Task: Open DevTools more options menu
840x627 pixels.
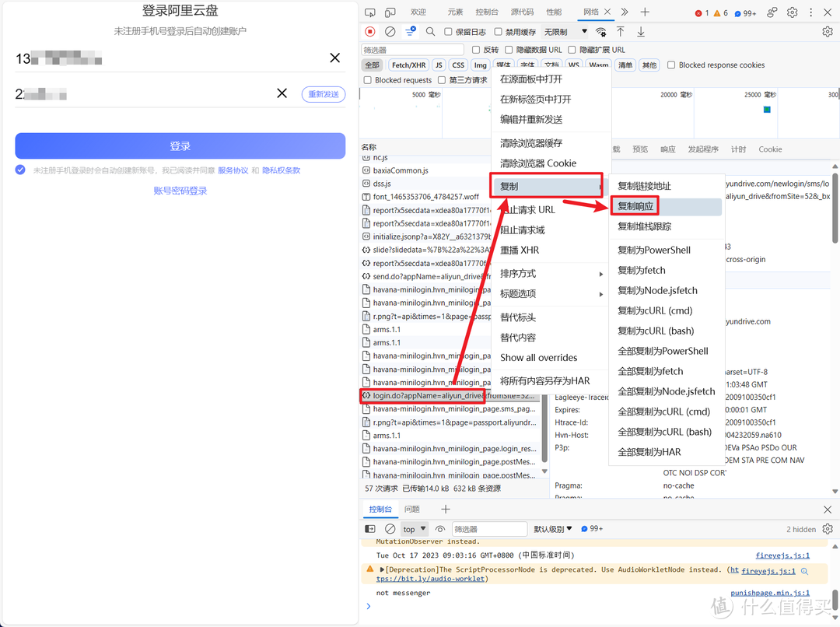Action: click(811, 12)
